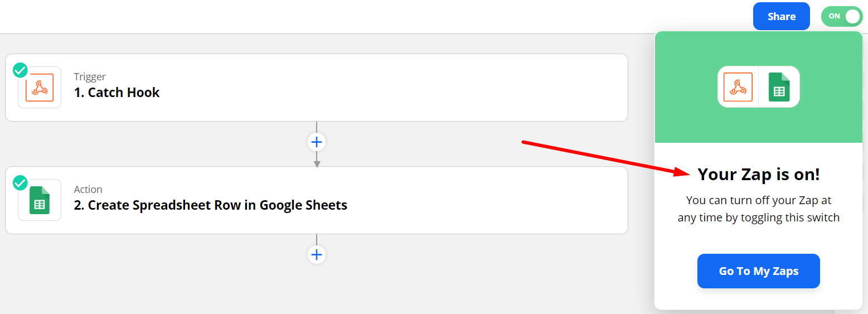Turn off the Zap using the ON switch
The width and height of the screenshot is (868, 314).
coord(841,16)
